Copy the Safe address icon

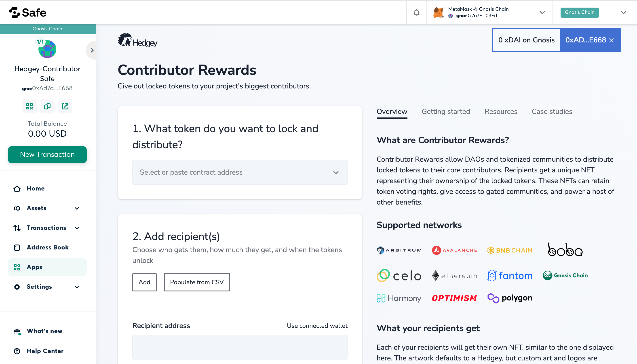pos(47,106)
